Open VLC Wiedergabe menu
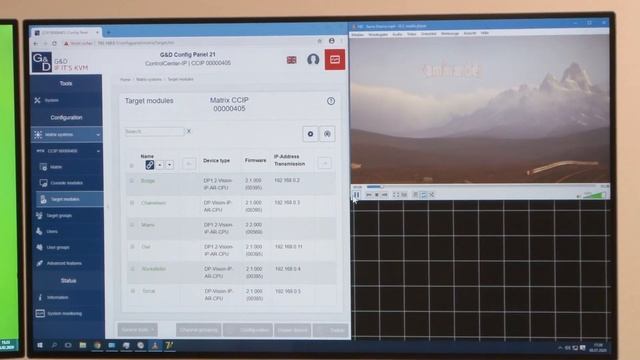This screenshot has width=640, height=360. [378, 34]
